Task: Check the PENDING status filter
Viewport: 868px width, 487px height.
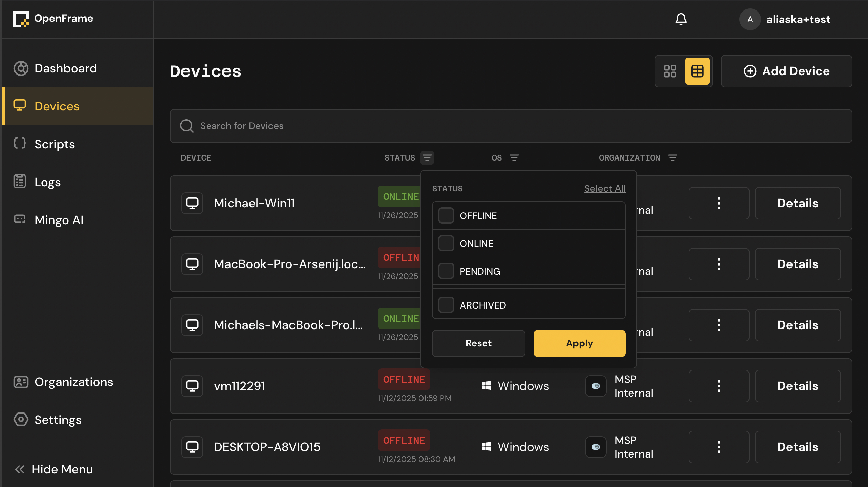Action: point(446,271)
